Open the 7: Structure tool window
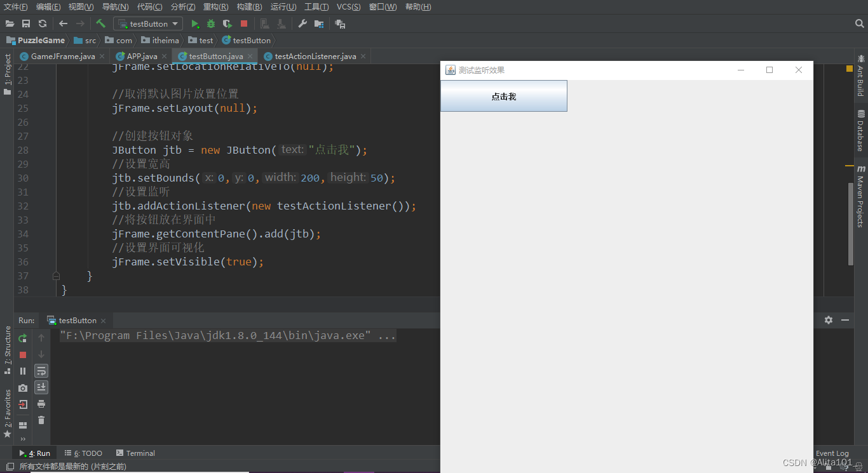The image size is (868, 473). pos(8,350)
